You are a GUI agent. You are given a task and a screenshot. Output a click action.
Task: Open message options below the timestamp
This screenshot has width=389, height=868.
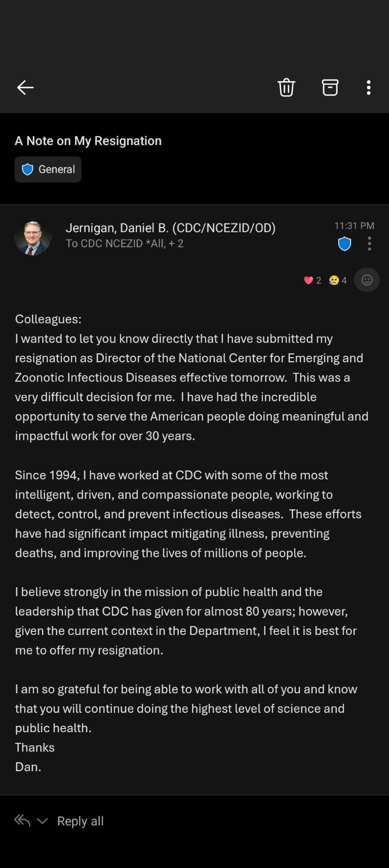(x=369, y=244)
